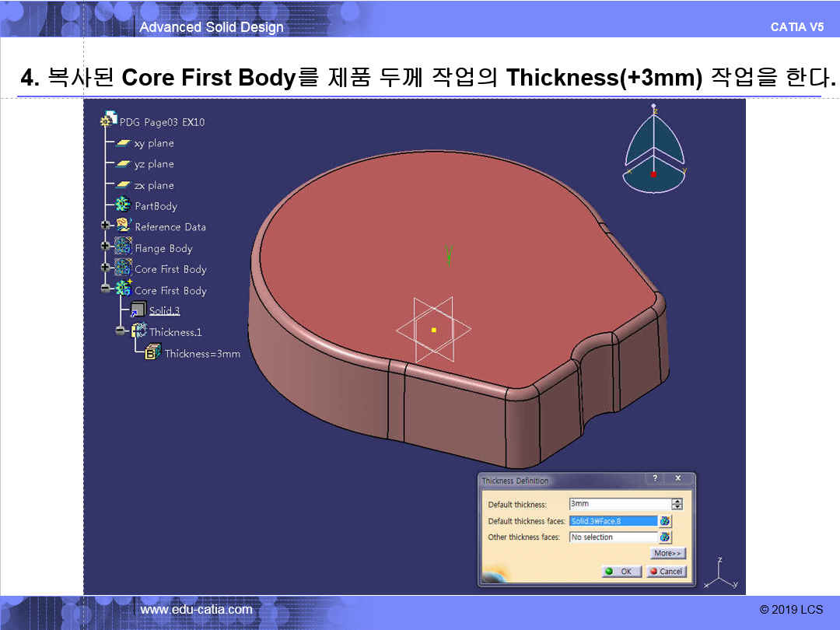Open selector icon for Other thickness faces
This screenshot has width=840, height=630.
pos(665,537)
